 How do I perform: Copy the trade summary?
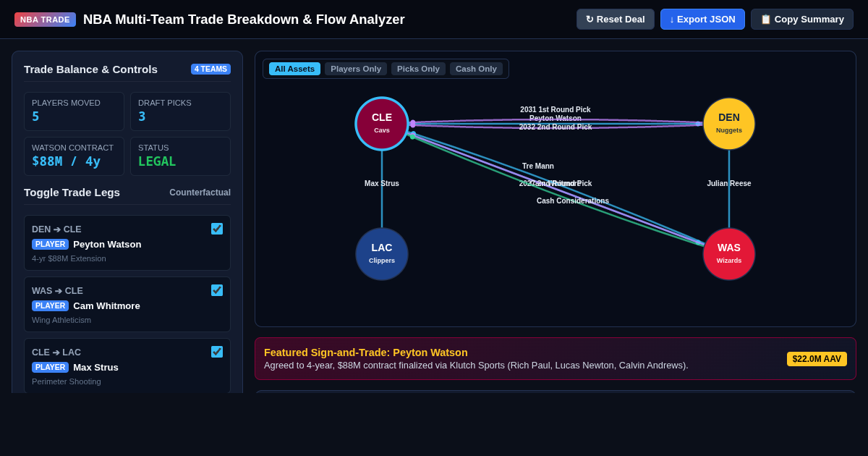click(x=802, y=20)
